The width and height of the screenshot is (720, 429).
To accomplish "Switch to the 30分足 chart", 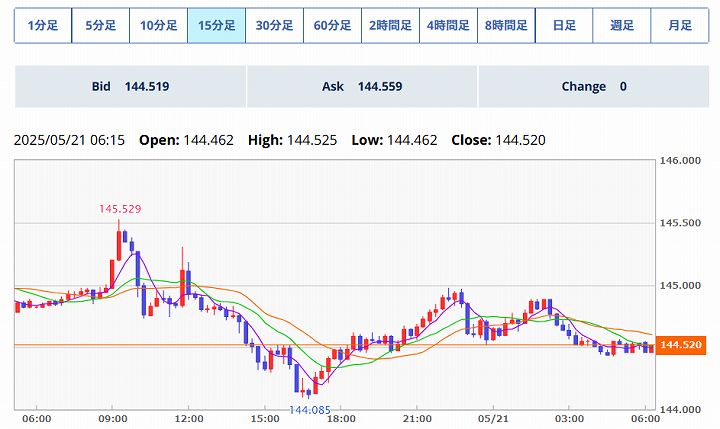I will coord(274,25).
